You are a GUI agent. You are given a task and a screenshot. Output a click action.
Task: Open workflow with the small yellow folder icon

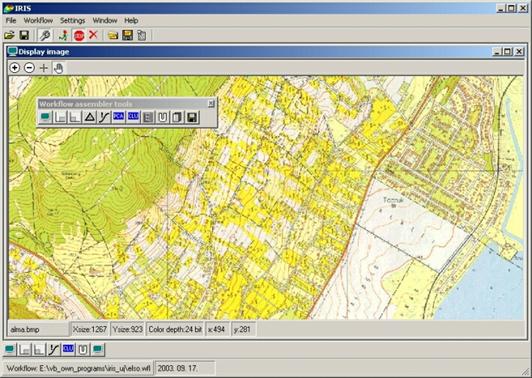[113, 35]
